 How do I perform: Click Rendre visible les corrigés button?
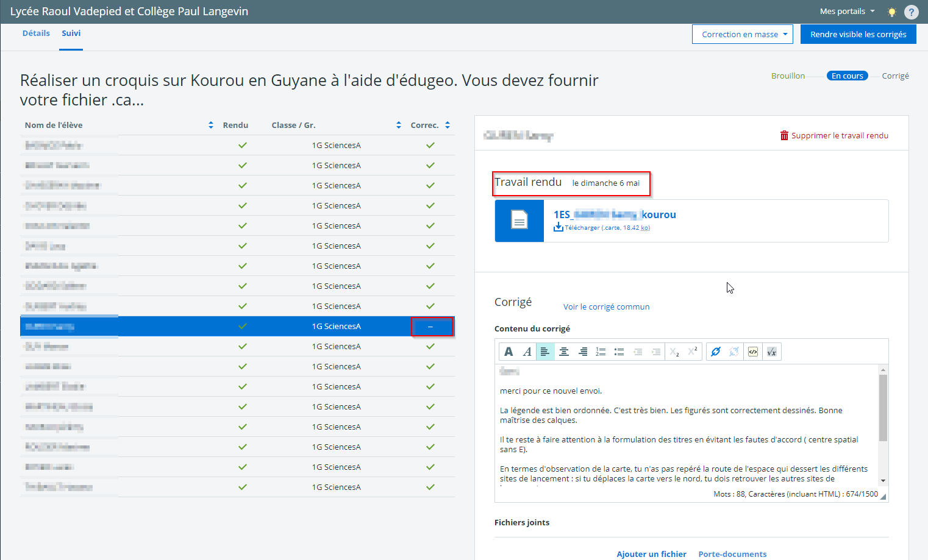pos(858,35)
